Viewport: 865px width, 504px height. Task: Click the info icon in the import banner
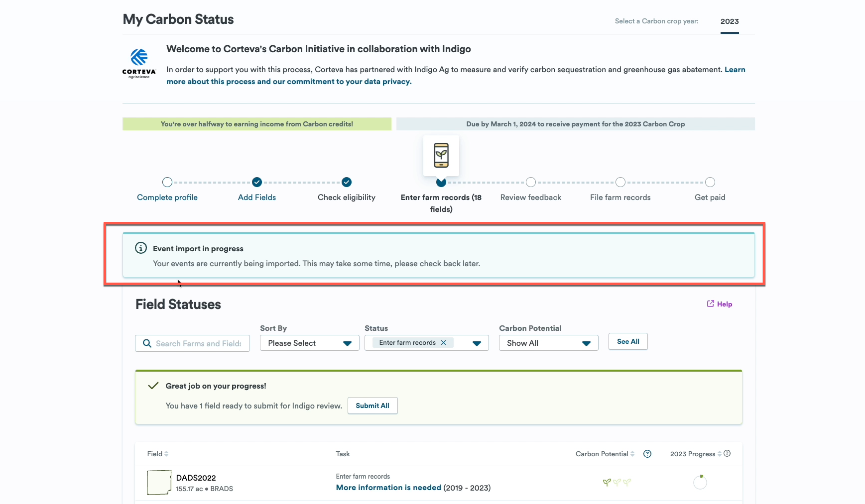[x=141, y=248]
